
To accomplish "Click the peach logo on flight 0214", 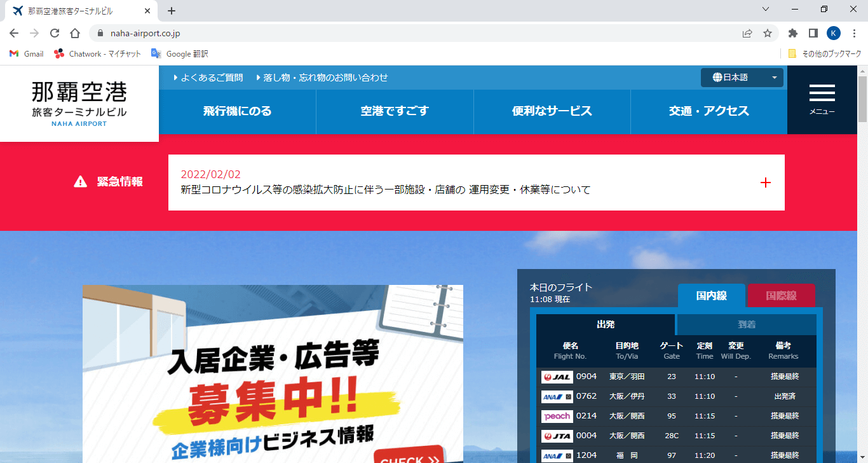I will point(557,416).
